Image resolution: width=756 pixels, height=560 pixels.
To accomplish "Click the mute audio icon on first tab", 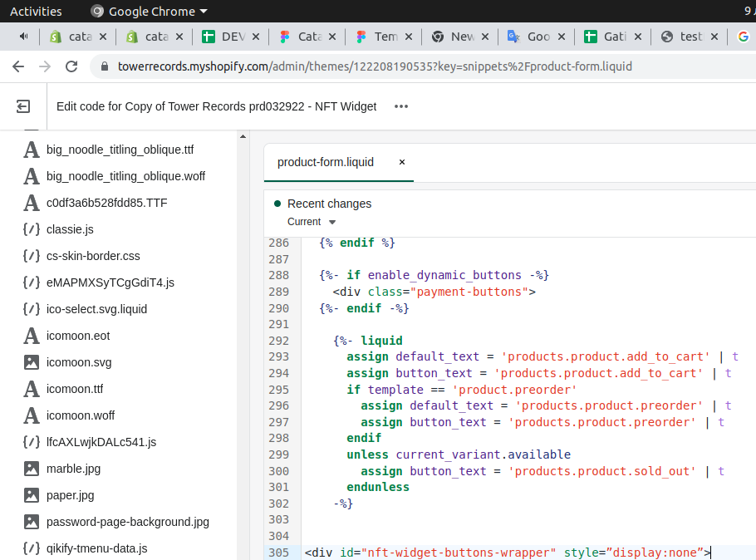I will pos(23,37).
